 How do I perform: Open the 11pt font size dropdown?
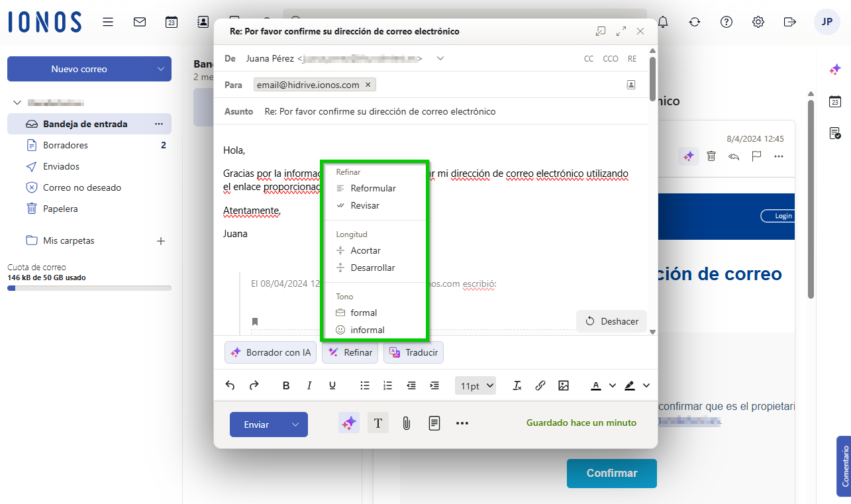(x=475, y=385)
